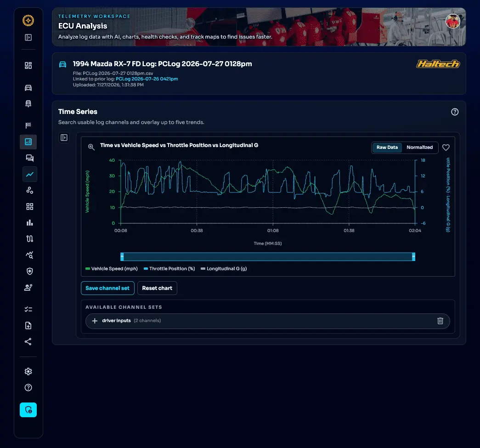Switch chart to Normalized mode
Image resolution: width=480 pixels, height=448 pixels.
tap(419, 147)
